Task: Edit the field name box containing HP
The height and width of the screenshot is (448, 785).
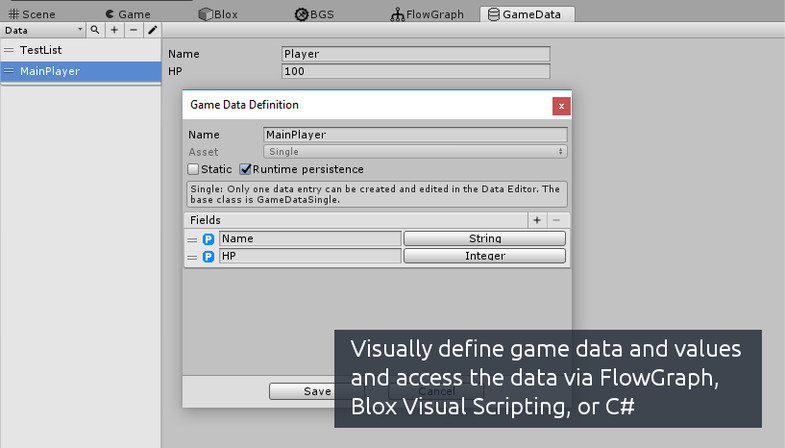Action: (x=310, y=256)
